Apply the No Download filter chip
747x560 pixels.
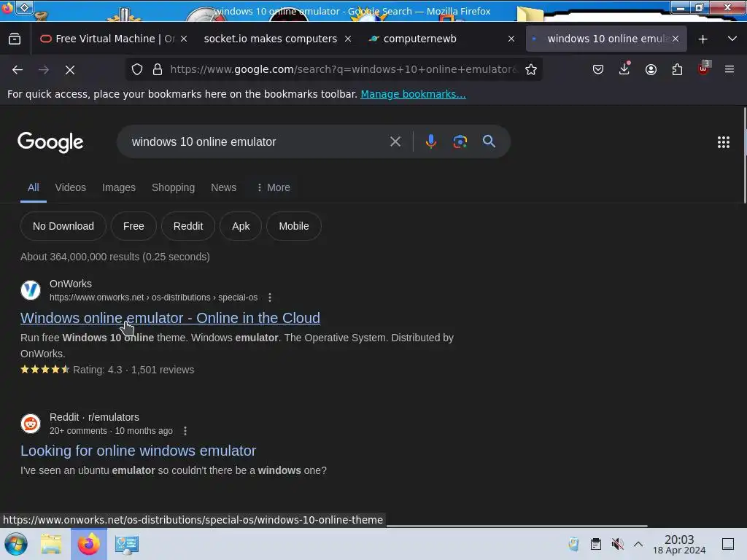63,226
